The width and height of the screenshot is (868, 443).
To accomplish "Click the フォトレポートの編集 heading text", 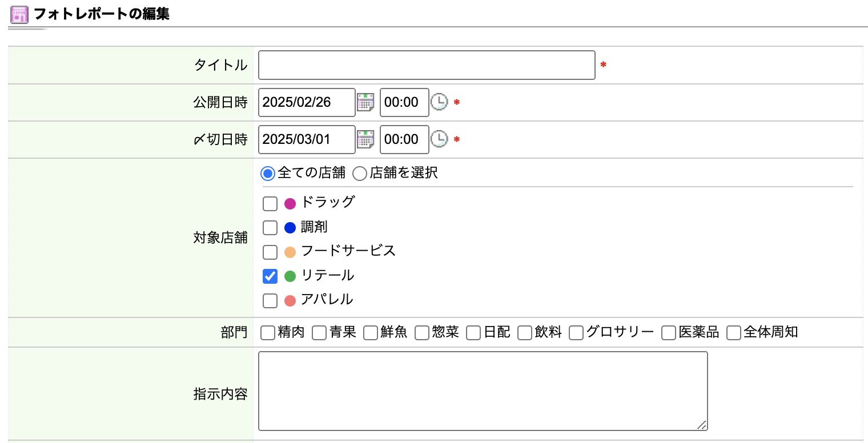I will 102,14.
